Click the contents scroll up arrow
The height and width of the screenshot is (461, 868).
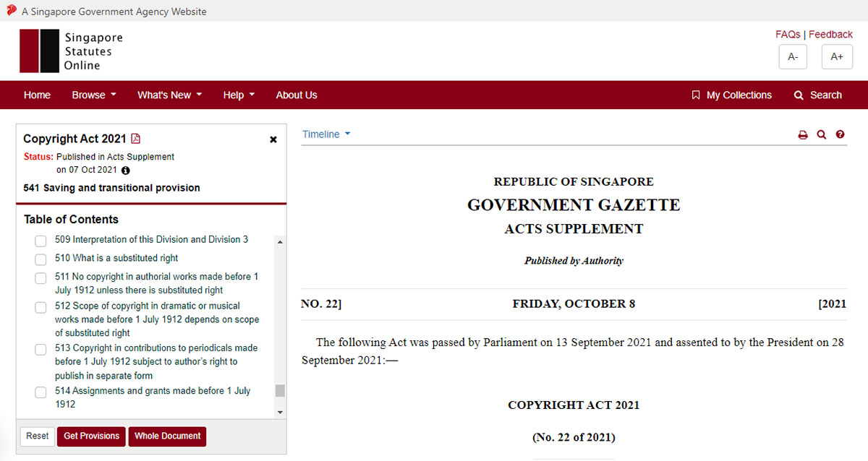tap(281, 241)
